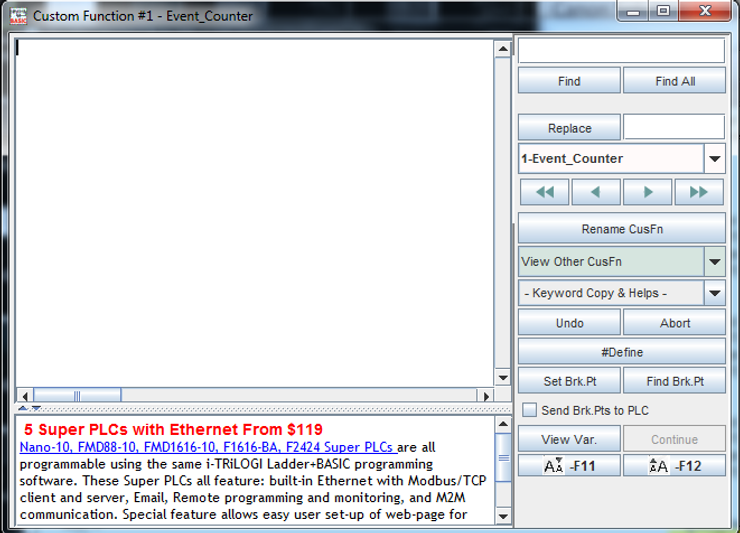Click the '5 Super PLCs with Ethernet' heading
The height and width of the screenshot is (533, 740).
pyautogui.click(x=173, y=429)
